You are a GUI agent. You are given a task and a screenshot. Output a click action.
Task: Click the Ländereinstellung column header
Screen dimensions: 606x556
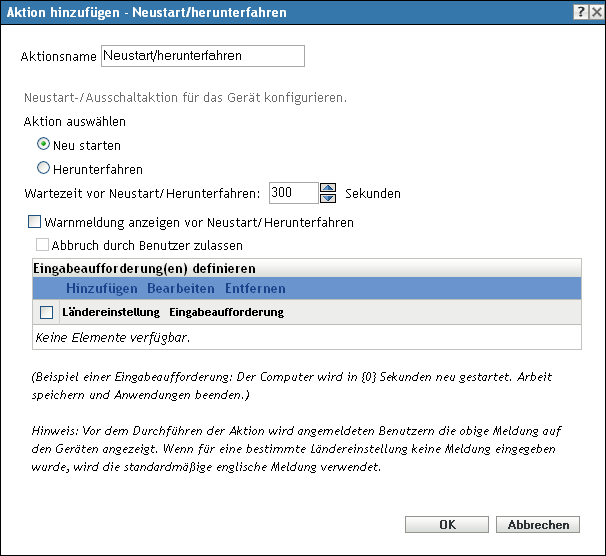pyautogui.click(x=112, y=312)
